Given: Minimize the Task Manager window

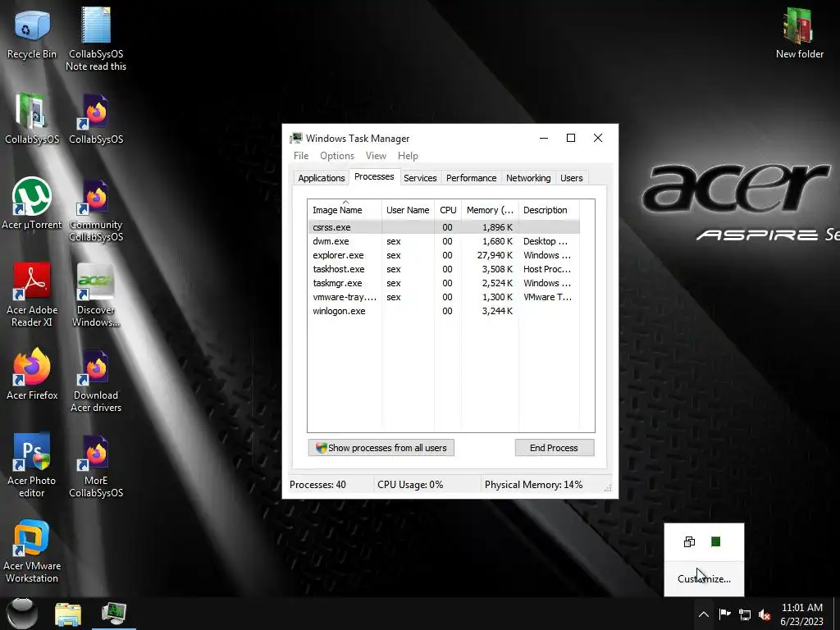Looking at the screenshot, I should (544, 138).
